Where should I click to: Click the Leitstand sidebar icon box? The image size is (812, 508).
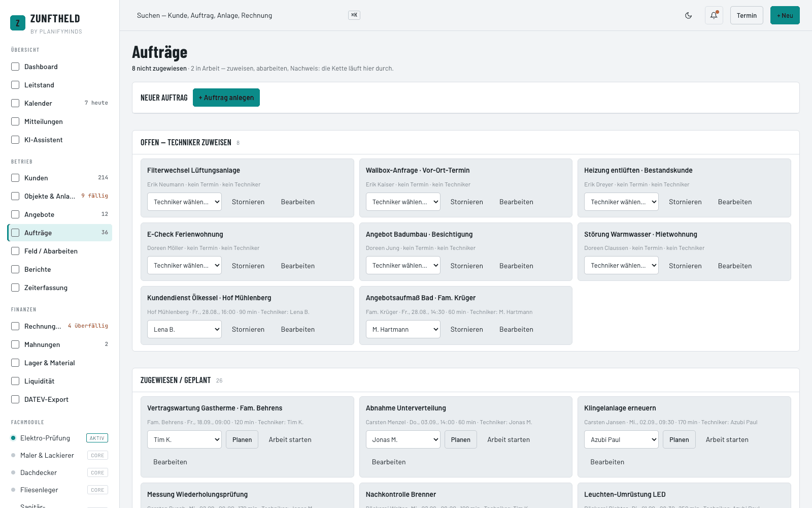pyautogui.click(x=15, y=85)
